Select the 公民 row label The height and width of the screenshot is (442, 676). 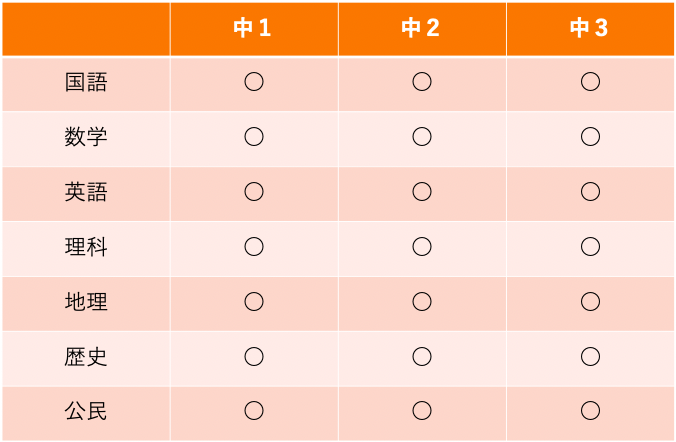(86, 411)
